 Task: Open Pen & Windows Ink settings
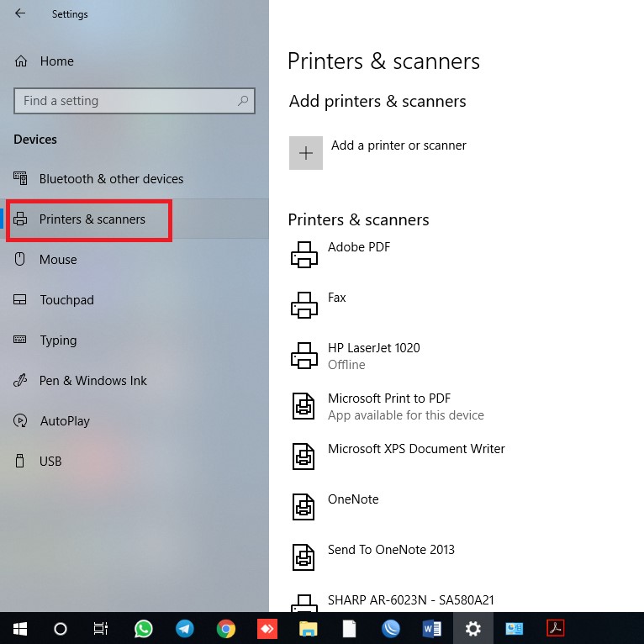pyautogui.click(x=92, y=380)
